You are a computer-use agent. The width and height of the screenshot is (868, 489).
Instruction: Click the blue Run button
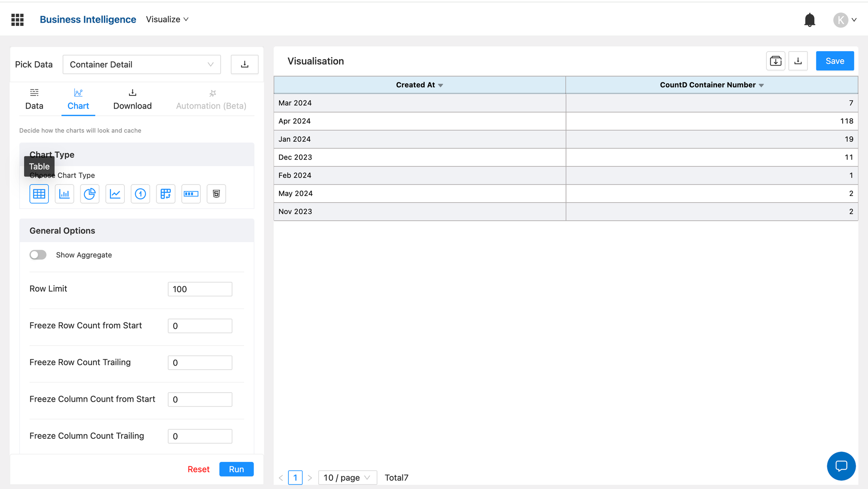(236, 470)
